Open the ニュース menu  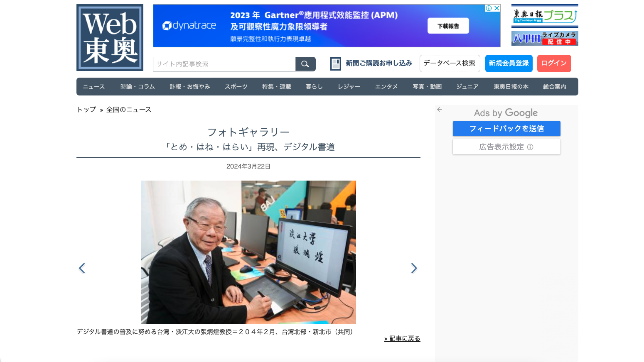coord(93,87)
